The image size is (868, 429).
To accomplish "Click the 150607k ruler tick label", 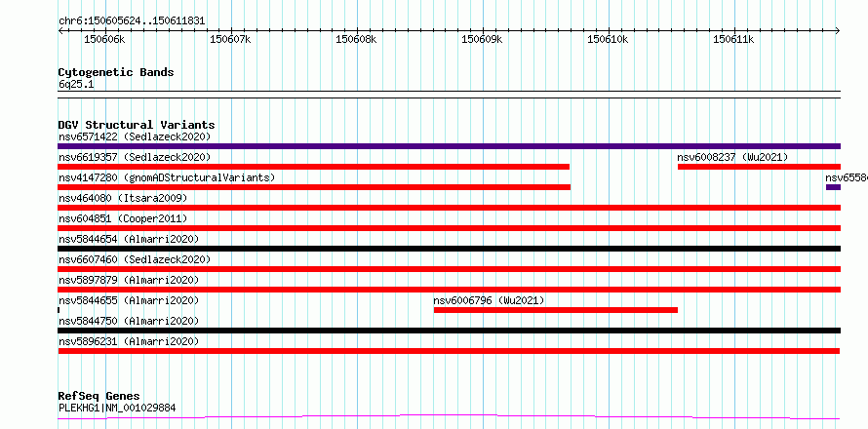I will (x=230, y=39).
